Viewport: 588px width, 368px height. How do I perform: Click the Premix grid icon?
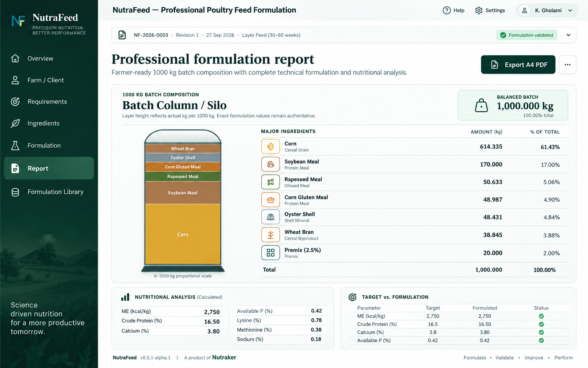coord(270,253)
